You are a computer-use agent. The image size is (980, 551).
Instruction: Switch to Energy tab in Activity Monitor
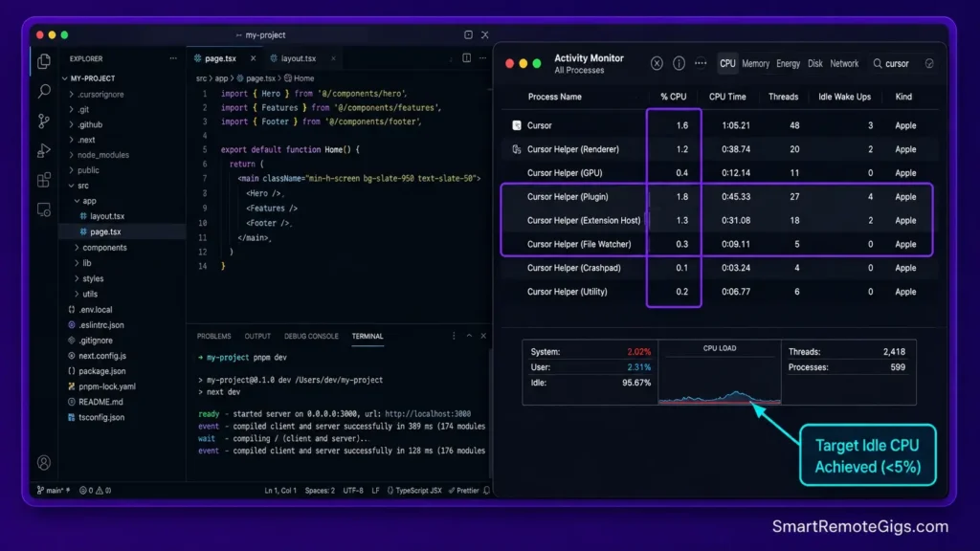789,64
